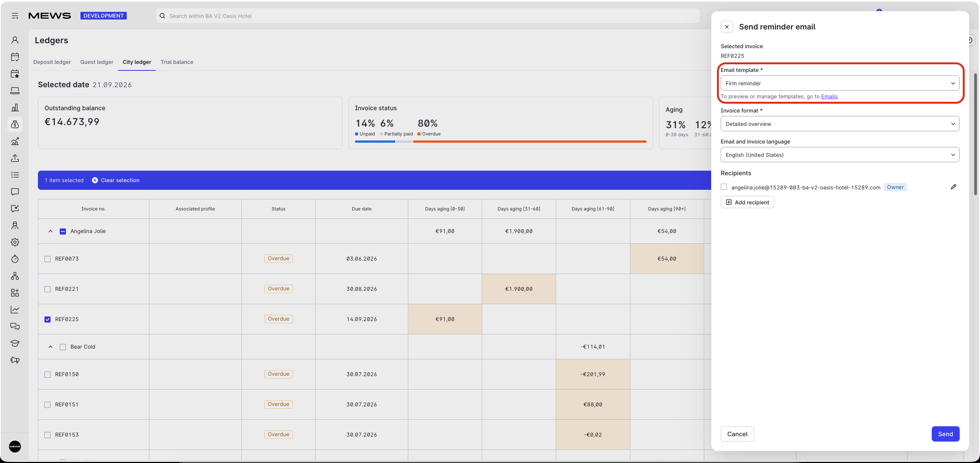980x463 pixels.
Task: Follow the Emails link
Action: (829, 96)
